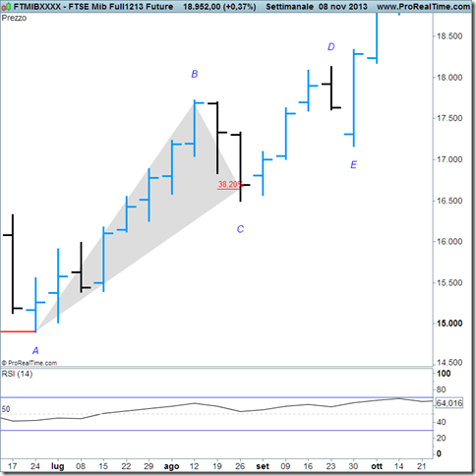Click the upper RSI overbought line
Image resolution: width=476 pixels, height=476 pixels.
pyautogui.click(x=216, y=397)
